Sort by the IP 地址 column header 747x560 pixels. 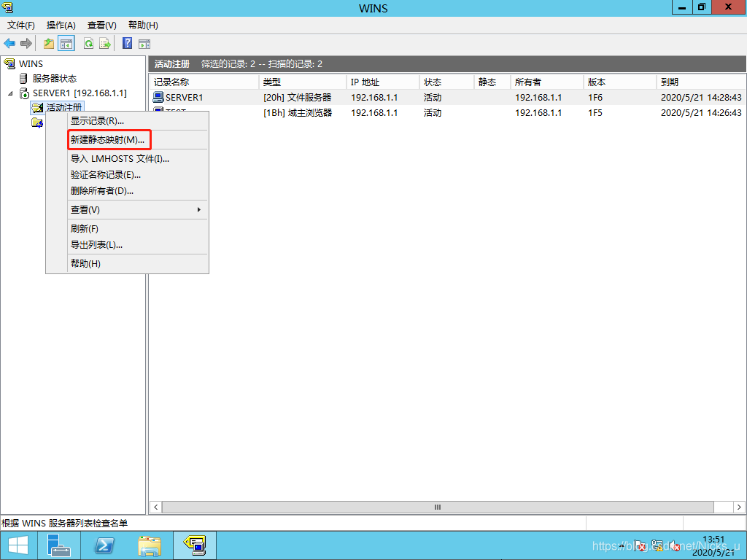[x=383, y=82]
